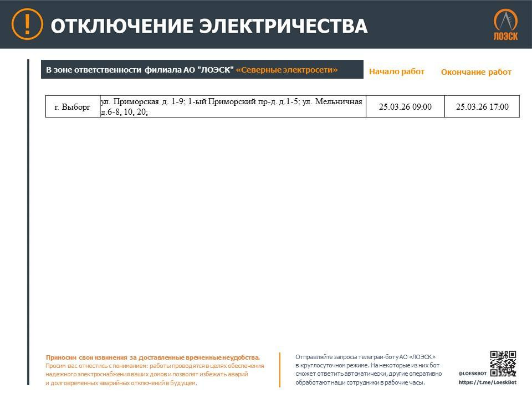
Task: Click the Просим вас отнестись с пониманием paragraph
Action: 155,374
